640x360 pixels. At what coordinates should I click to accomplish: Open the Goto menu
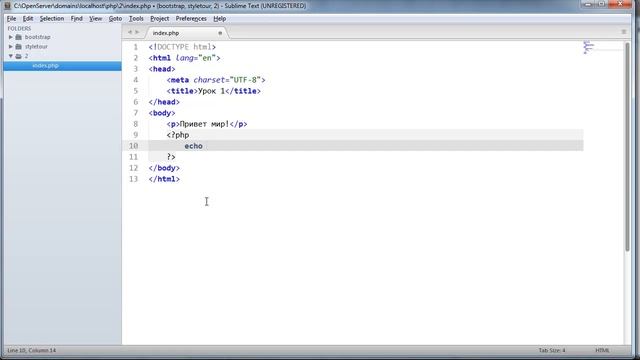pos(115,19)
